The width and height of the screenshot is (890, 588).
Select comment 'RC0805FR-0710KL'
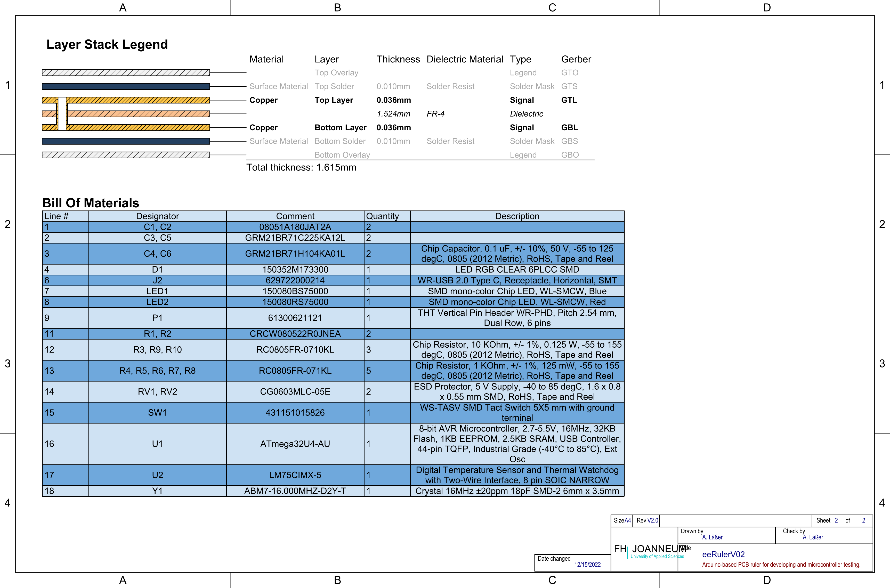295,349
